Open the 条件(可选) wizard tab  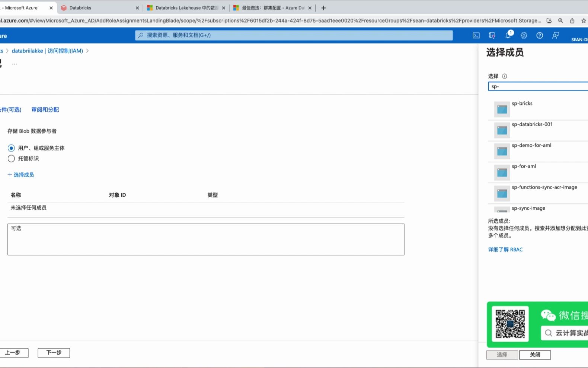(x=10, y=110)
